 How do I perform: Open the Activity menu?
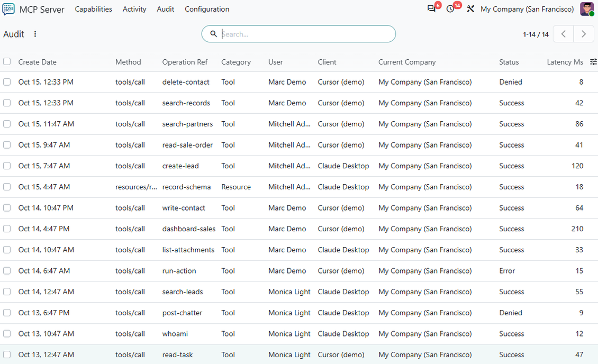point(134,9)
